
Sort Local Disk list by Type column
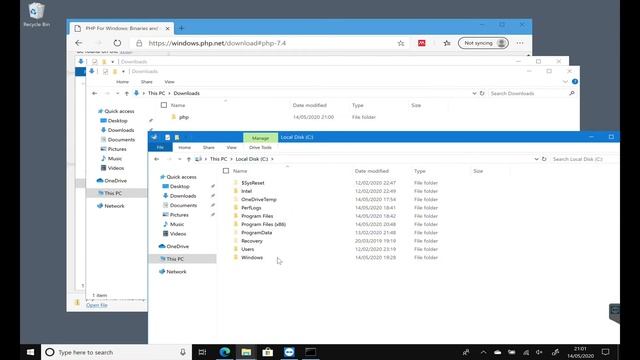420,171
